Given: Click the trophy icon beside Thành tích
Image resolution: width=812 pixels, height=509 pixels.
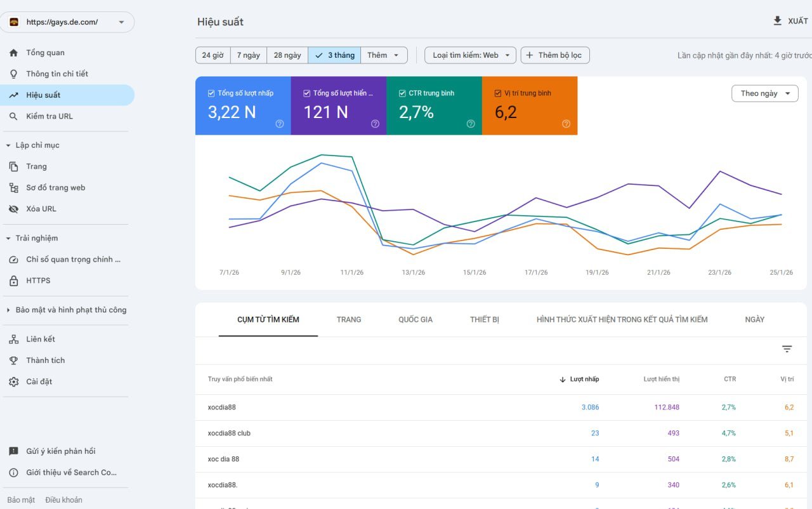Looking at the screenshot, I should (x=13, y=360).
